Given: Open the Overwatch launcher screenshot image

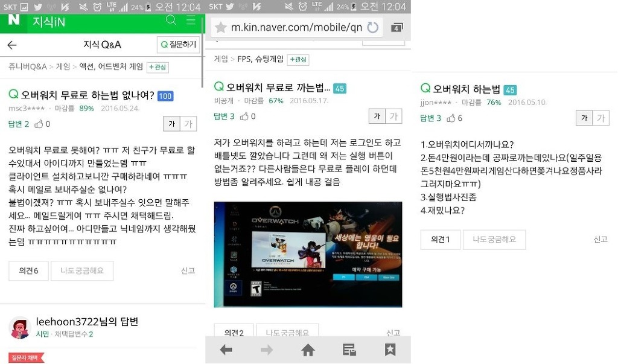Looking at the screenshot, I should coord(308,254).
